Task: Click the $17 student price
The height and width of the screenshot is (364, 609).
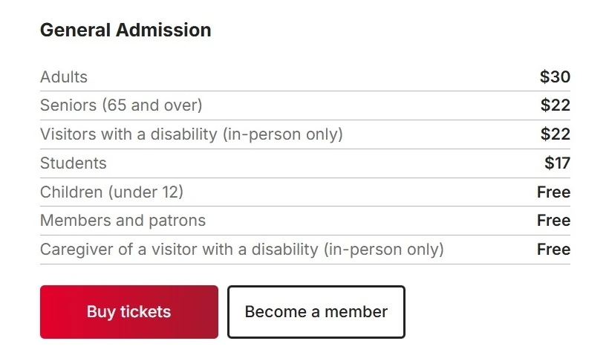Action: [557, 163]
